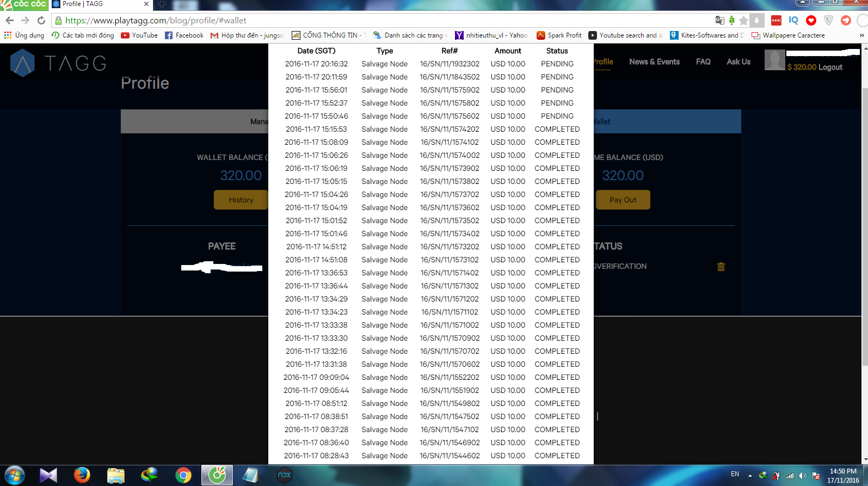
Task: Close the Profile | TAGG tab
Action: 146,4
